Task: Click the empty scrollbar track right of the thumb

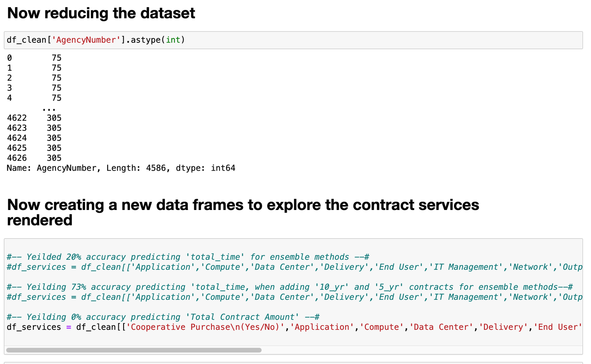Action: [421, 350]
